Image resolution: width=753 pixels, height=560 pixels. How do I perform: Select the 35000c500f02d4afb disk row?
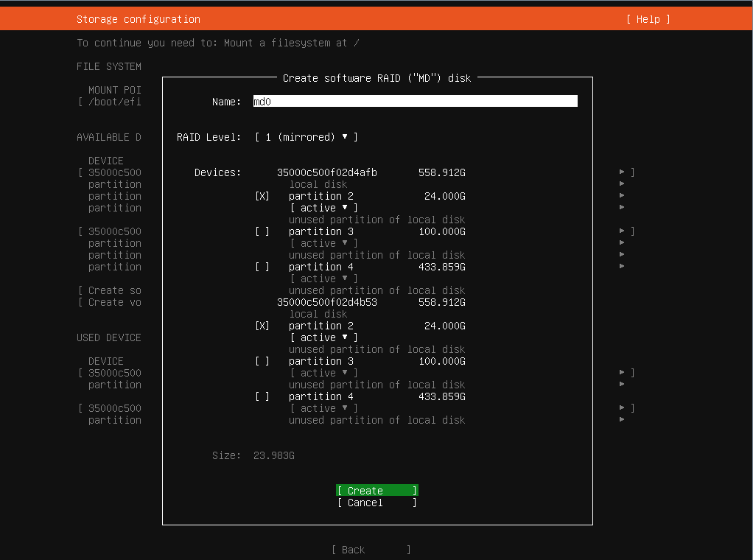(x=326, y=172)
